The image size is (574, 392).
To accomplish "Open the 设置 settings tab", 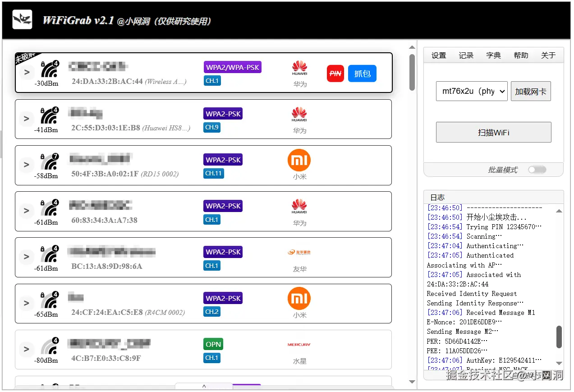I will 439,55.
